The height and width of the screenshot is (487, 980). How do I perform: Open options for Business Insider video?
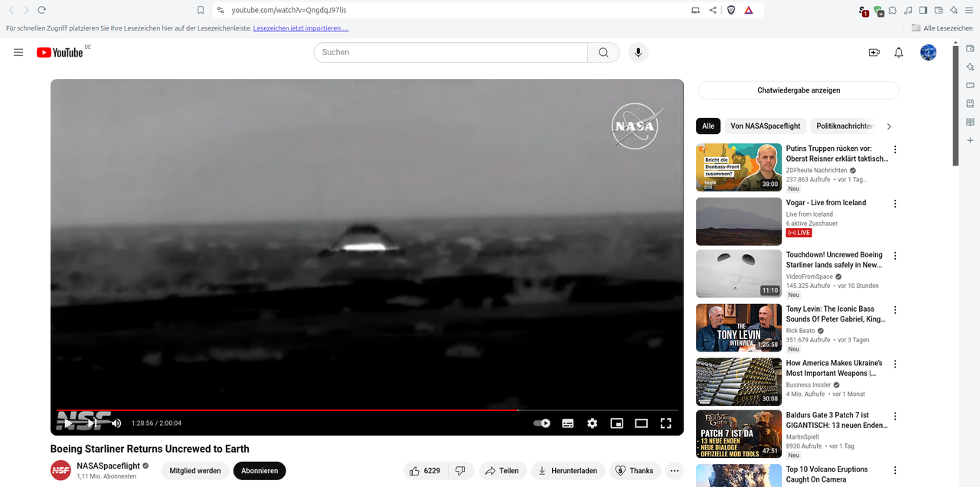pyautogui.click(x=895, y=364)
